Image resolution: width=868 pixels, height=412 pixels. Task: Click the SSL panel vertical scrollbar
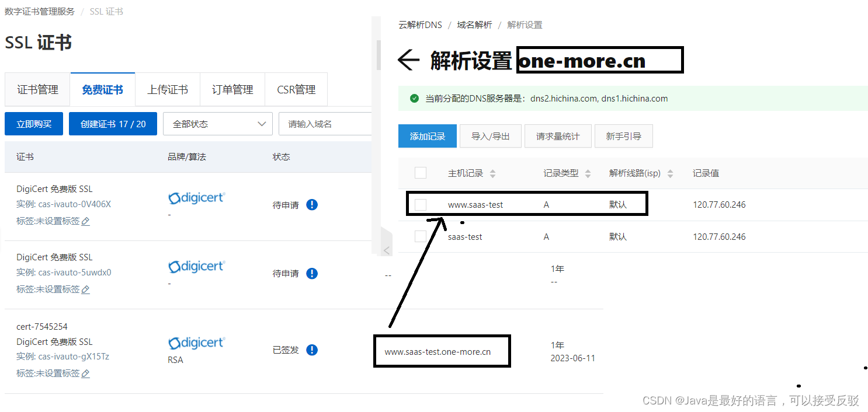point(379,55)
